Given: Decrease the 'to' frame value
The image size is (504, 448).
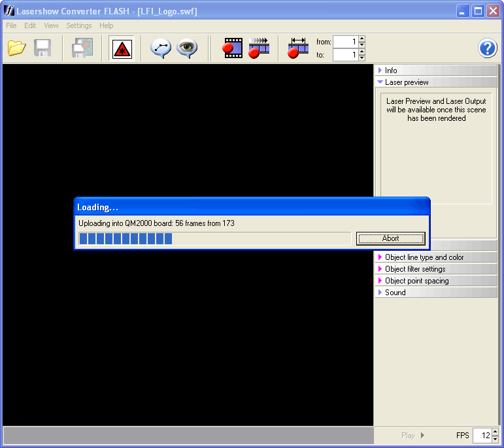Looking at the screenshot, I should point(362,58).
